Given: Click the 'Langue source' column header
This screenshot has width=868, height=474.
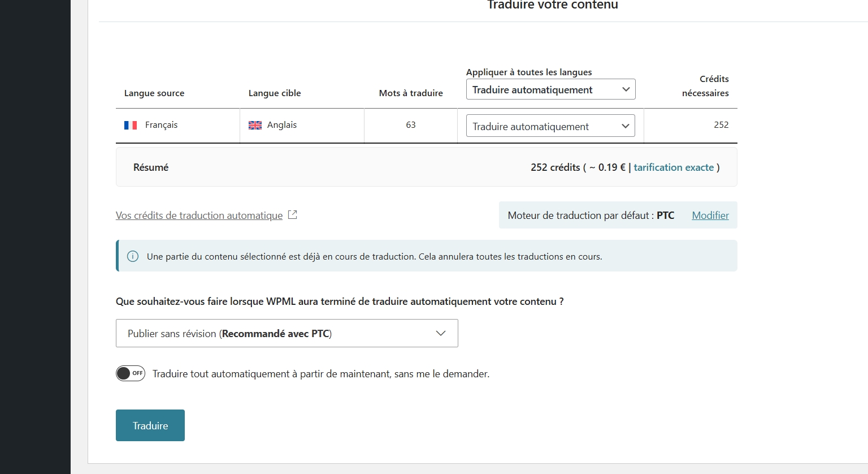Looking at the screenshot, I should pyautogui.click(x=154, y=93).
